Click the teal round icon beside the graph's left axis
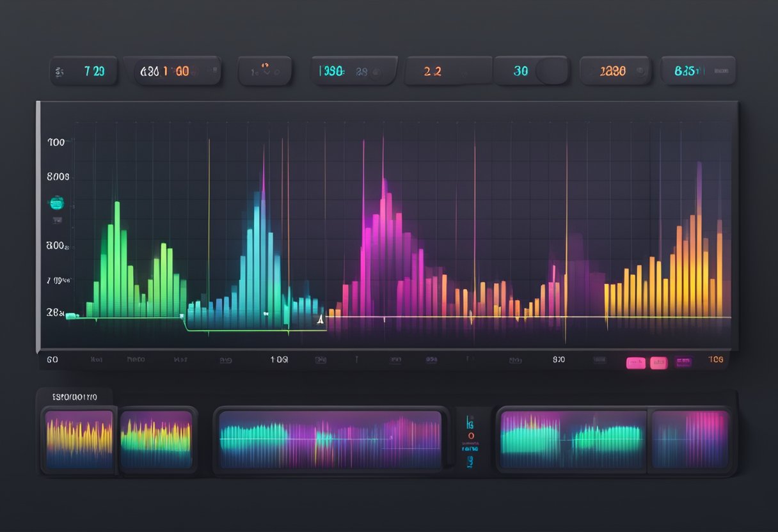Viewport: 778px width, 532px height. coord(57,203)
